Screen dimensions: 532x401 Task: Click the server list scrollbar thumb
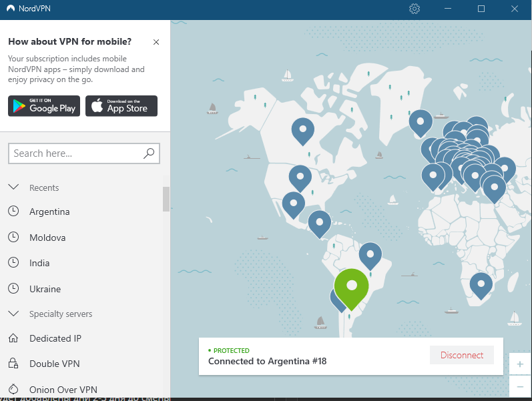[x=166, y=199]
